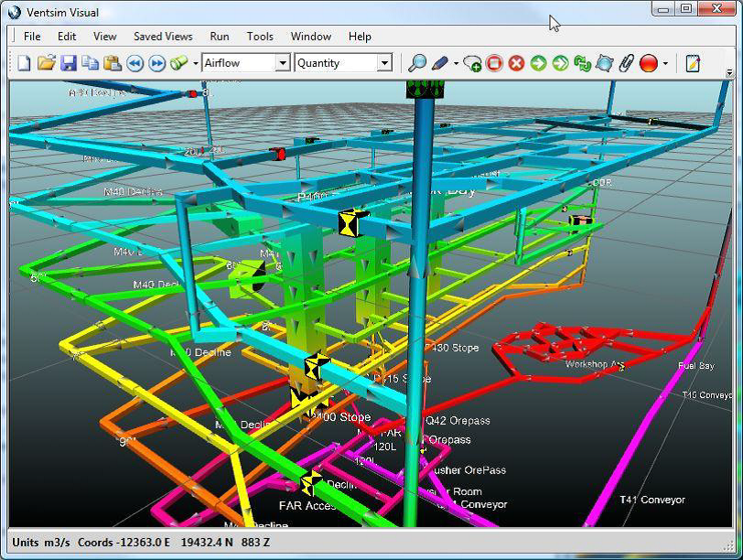This screenshot has width=743, height=560.
Task: Open the Window menu
Action: pyautogui.click(x=311, y=37)
